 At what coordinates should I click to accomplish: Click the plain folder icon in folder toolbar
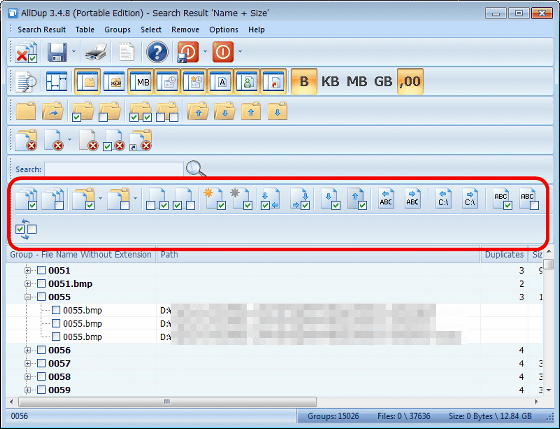pyautogui.click(x=26, y=111)
